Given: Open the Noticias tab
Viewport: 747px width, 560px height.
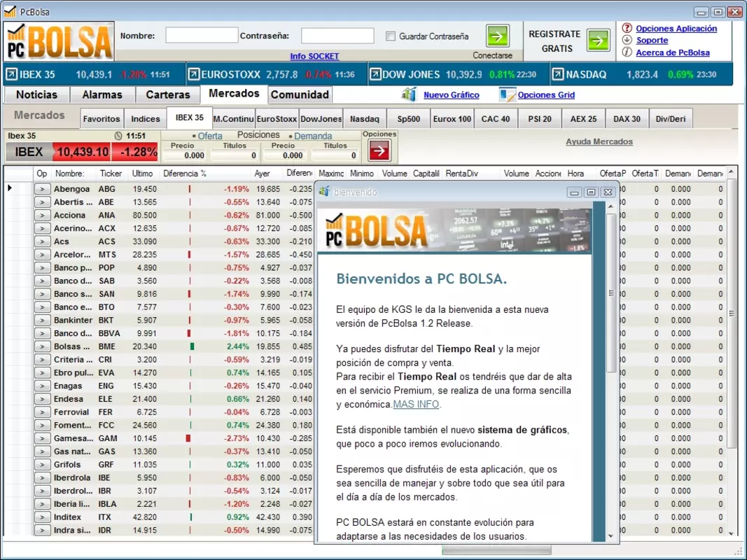Looking at the screenshot, I should (36, 94).
